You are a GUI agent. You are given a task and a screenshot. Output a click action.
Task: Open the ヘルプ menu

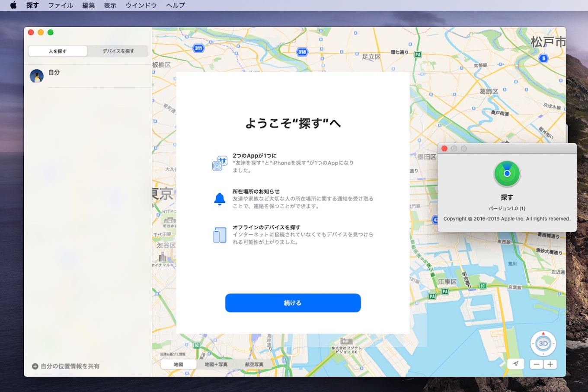point(176,5)
